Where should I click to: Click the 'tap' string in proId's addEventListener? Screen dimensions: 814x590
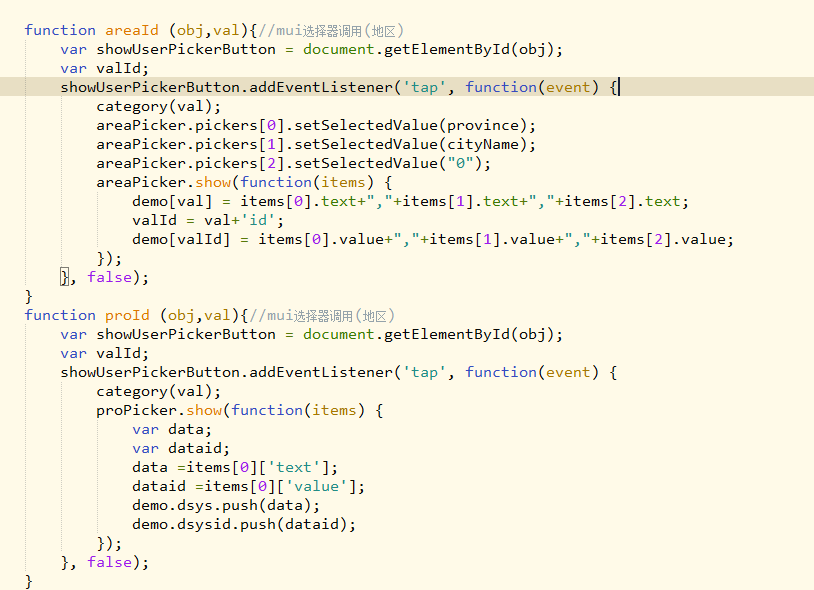click(424, 372)
